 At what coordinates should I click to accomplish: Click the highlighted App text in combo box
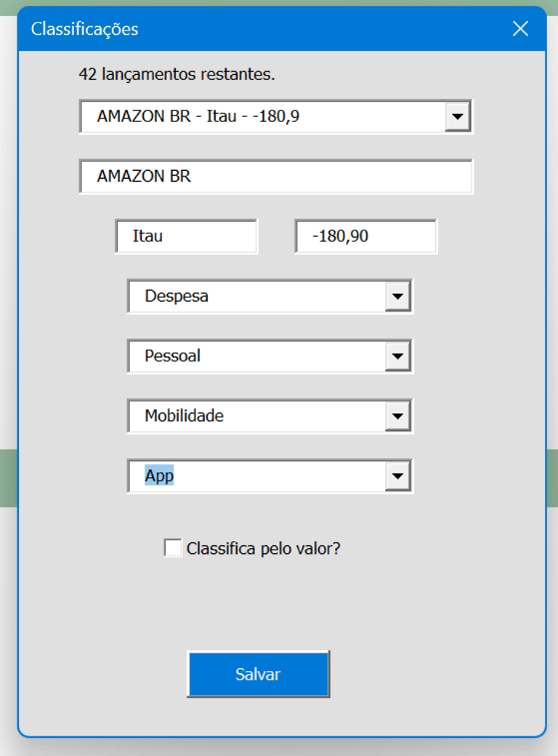[159, 476]
